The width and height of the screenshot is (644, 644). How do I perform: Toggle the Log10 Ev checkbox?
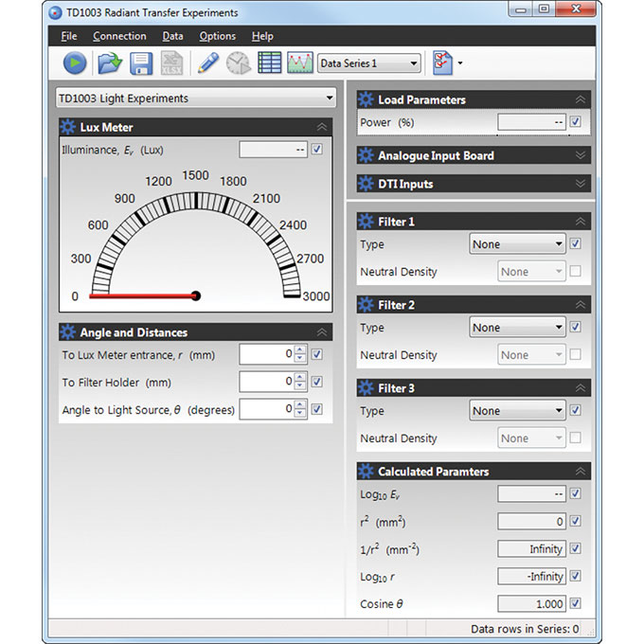(x=576, y=493)
